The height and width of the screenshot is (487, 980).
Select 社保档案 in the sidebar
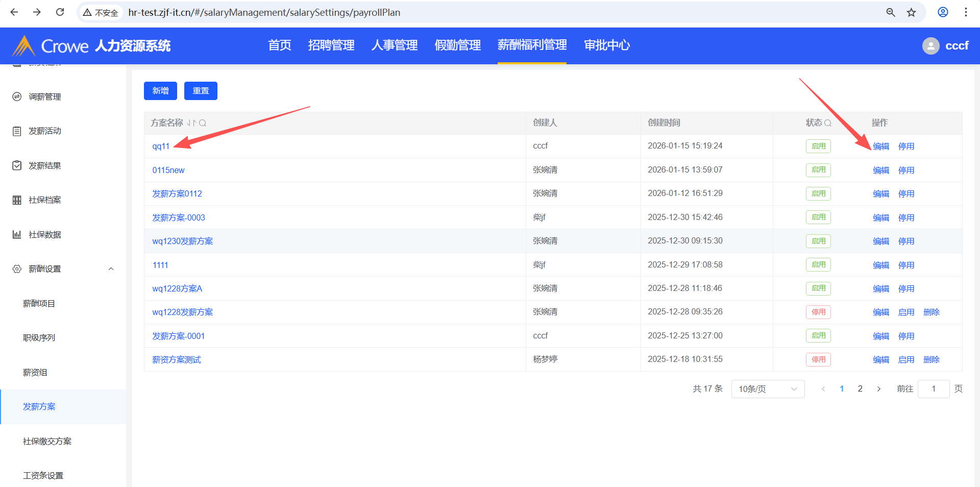[45, 200]
